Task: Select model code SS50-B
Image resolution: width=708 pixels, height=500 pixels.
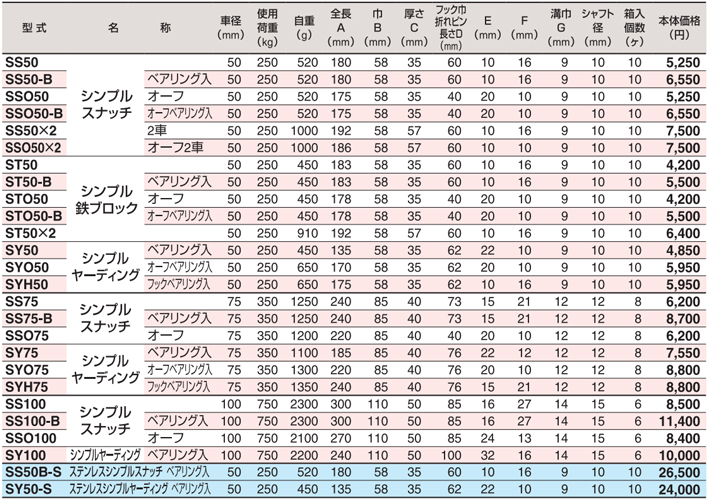Action: 29,80
